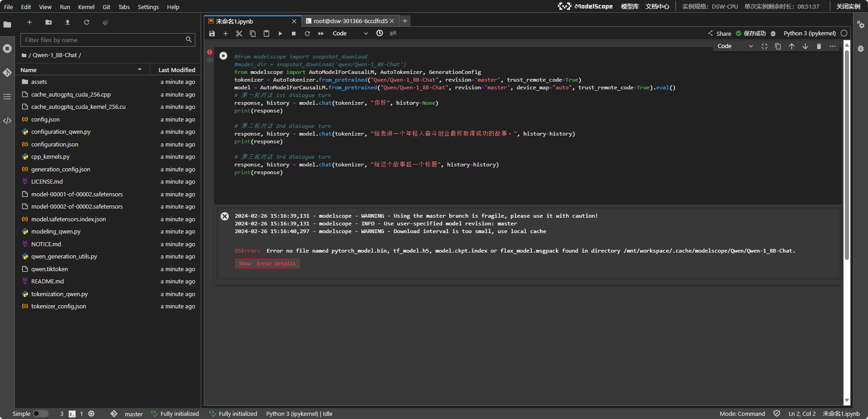Click the Filter files by name field
868x419 pixels.
[x=108, y=40]
